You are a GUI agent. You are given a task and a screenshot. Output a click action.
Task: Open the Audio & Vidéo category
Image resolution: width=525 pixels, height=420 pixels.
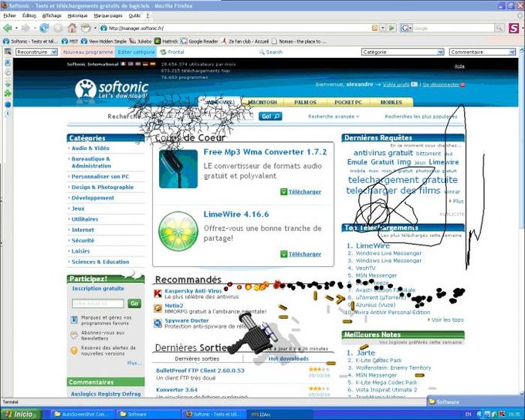[90, 148]
